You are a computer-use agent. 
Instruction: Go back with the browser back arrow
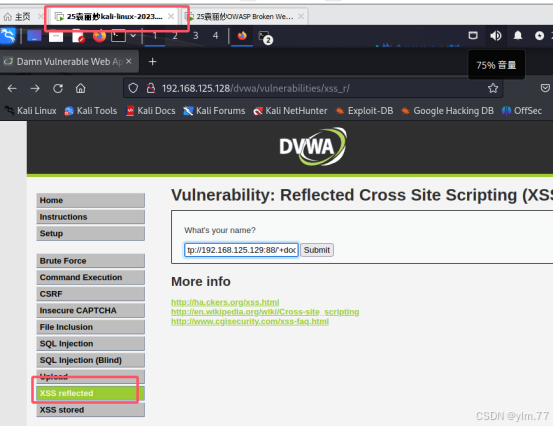tap(12, 88)
